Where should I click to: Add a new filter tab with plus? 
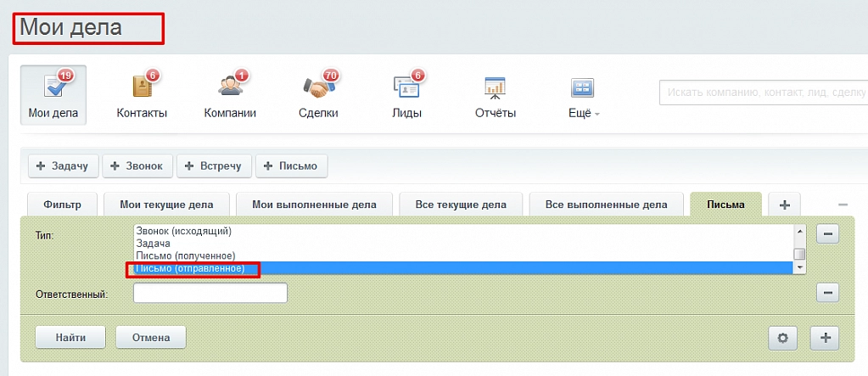click(x=784, y=205)
